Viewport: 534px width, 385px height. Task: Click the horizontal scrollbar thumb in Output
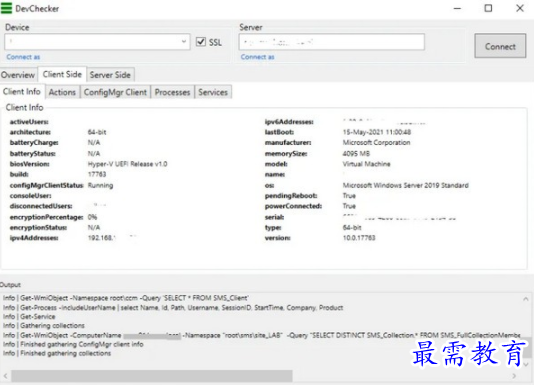tap(152, 376)
